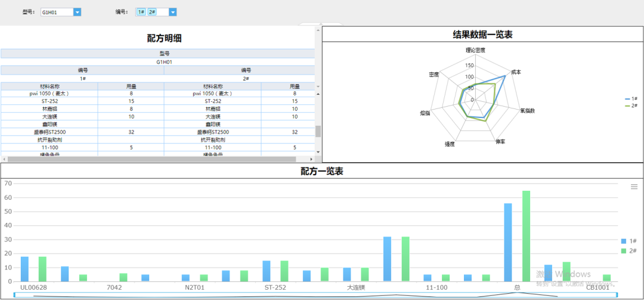
Task: Open the 型号 dropdown arrow
Action: (78, 12)
